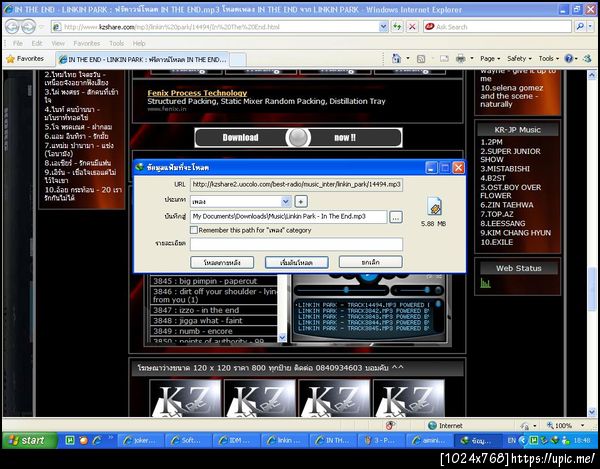Click the Internet zone globe icon
Viewport: 600px width, 469px height.
click(x=432, y=425)
